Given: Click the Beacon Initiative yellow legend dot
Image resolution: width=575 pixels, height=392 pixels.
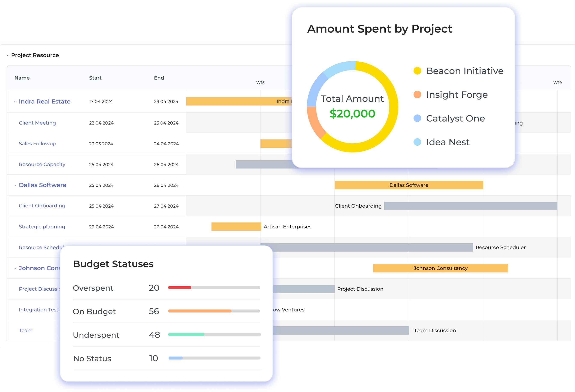Looking at the screenshot, I should click(x=417, y=71).
